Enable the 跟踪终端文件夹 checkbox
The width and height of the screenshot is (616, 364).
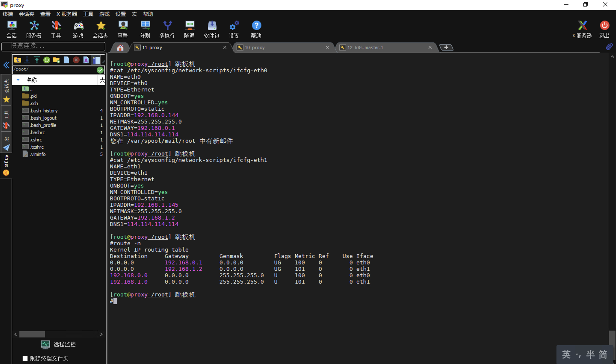25,358
